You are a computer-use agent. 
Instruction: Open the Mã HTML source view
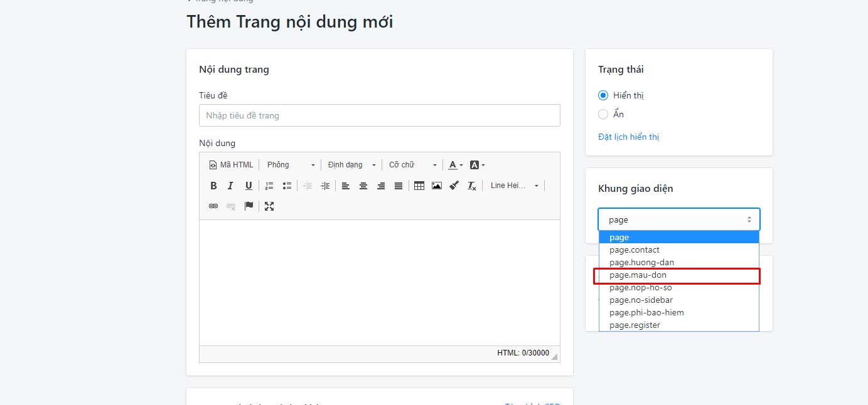pos(231,165)
